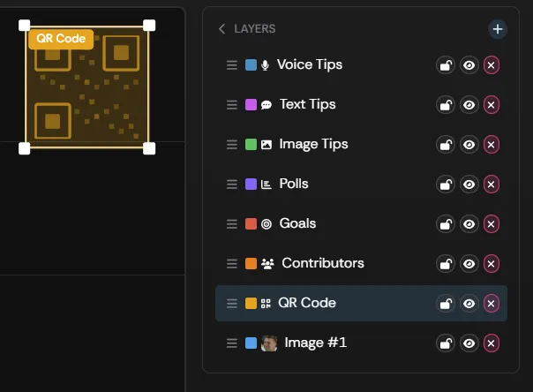
Task: Select the Image #1 layer name
Action: click(x=316, y=343)
